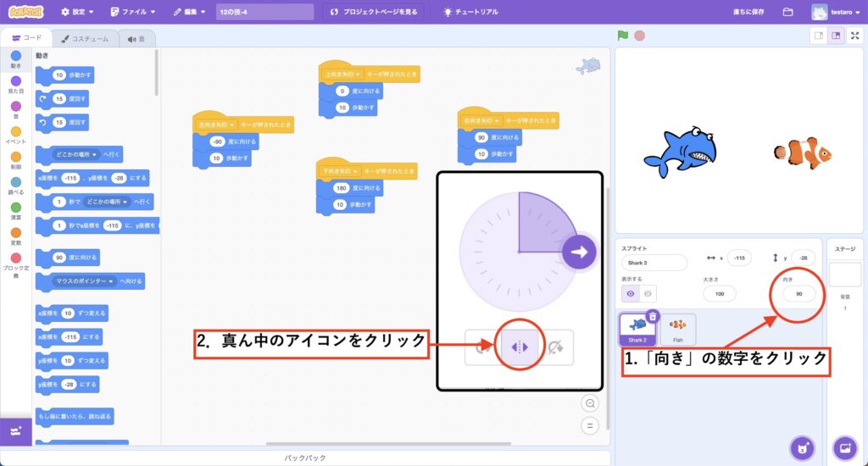Select the 見た目 looks category
This screenshot has height=466, width=868.
pos(16,85)
